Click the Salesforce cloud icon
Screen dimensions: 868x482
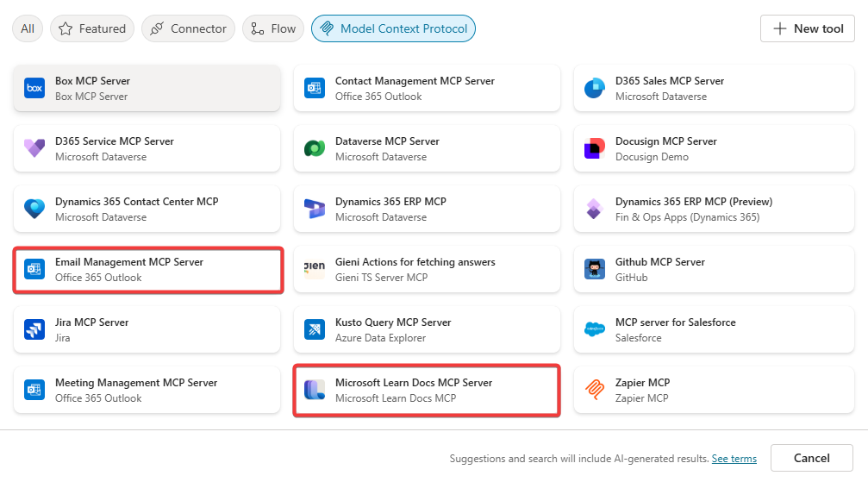[x=595, y=329]
